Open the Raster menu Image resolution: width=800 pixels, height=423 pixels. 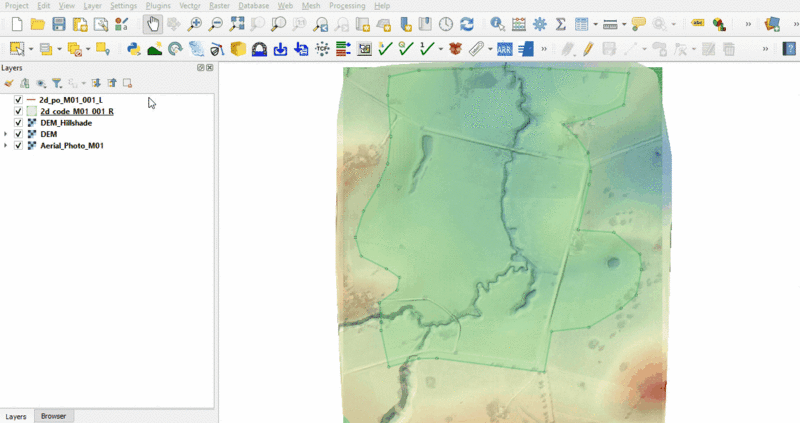coord(219,6)
